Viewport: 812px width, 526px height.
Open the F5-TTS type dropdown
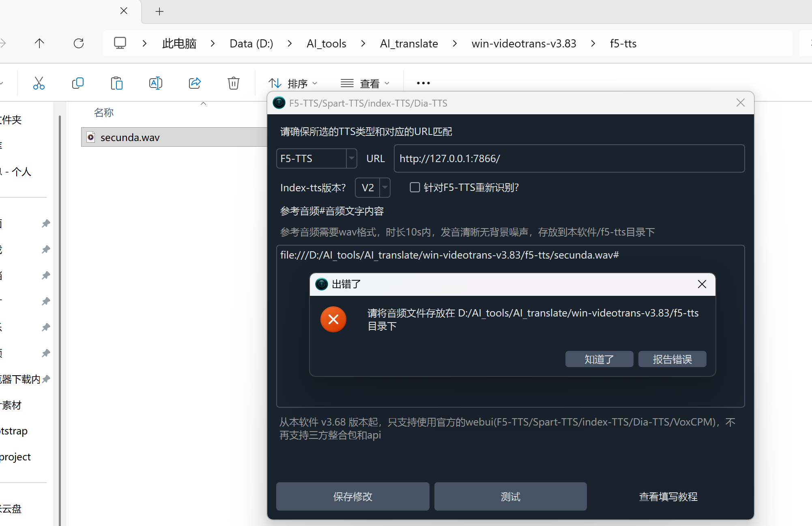tap(316, 158)
